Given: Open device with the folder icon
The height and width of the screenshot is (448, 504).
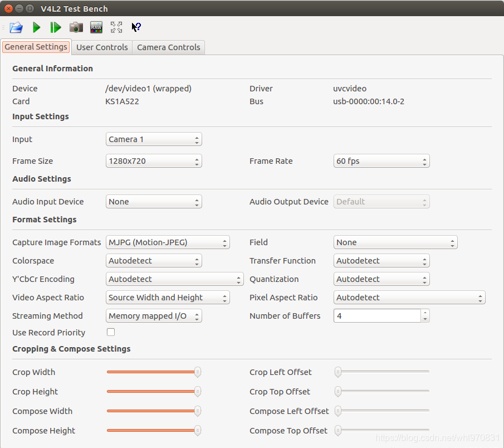Looking at the screenshot, I should pyautogui.click(x=16, y=27).
